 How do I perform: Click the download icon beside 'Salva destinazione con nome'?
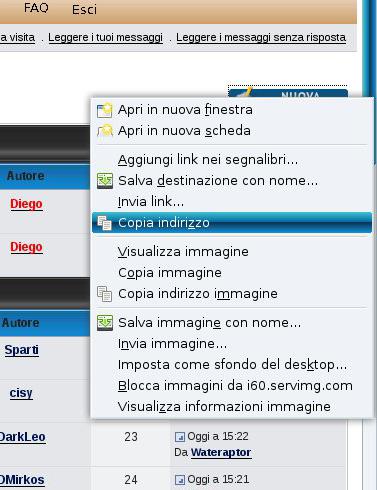click(x=105, y=181)
